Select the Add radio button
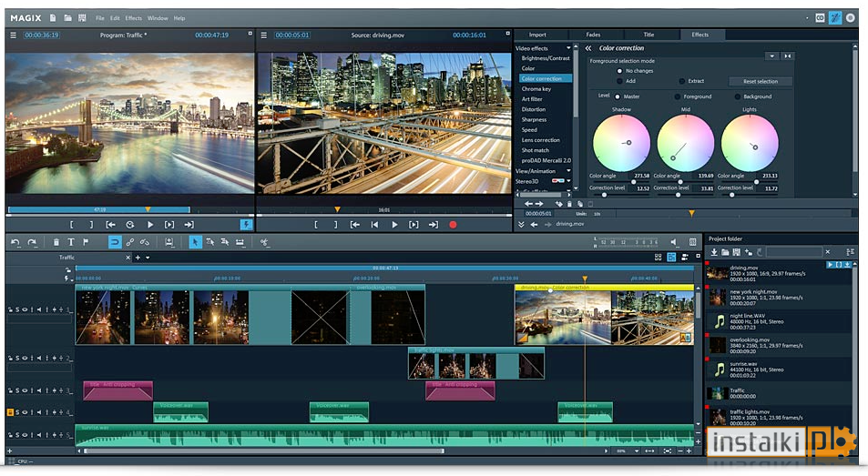 pyautogui.click(x=619, y=81)
